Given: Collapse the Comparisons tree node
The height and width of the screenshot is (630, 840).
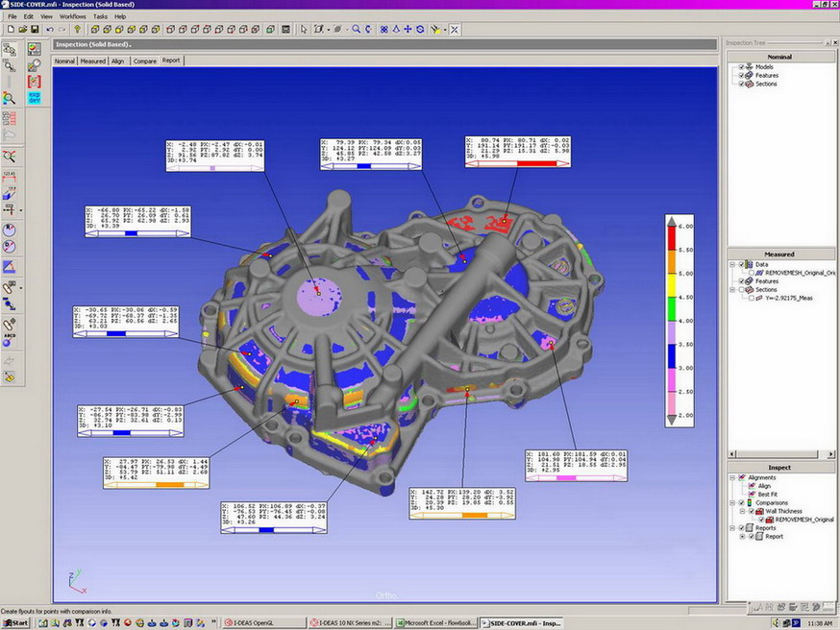Looking at the screenshot, I should 732,502.
